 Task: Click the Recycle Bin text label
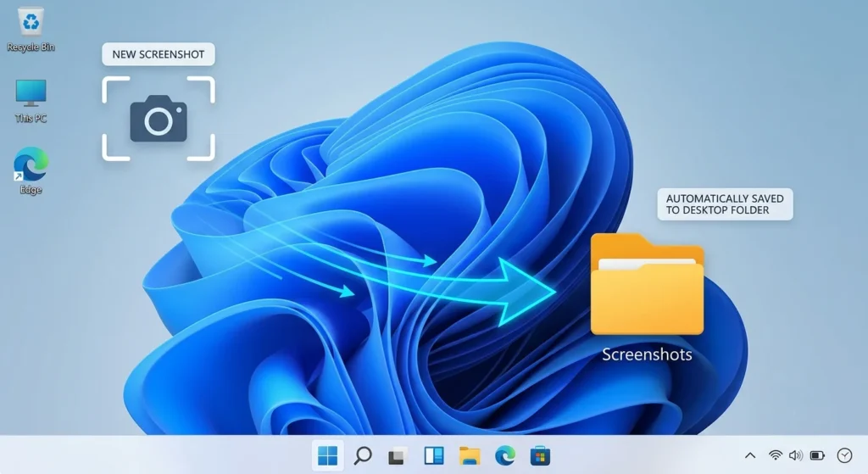[31, 47]
